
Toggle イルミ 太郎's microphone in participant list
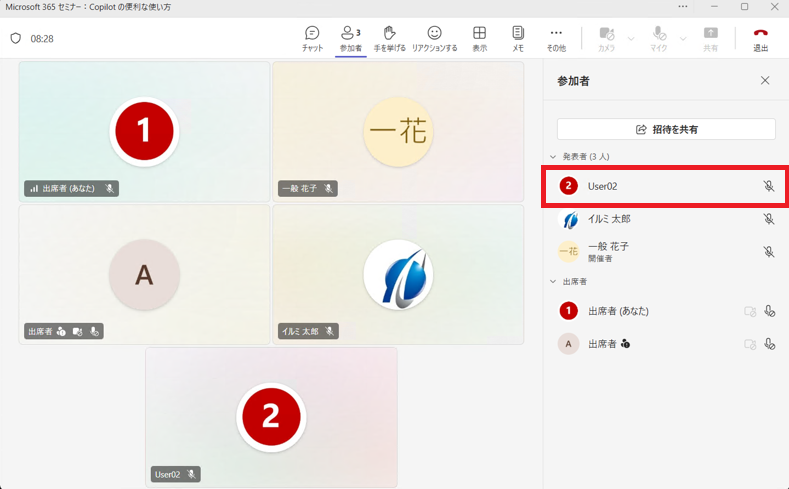tap(768, 219)
